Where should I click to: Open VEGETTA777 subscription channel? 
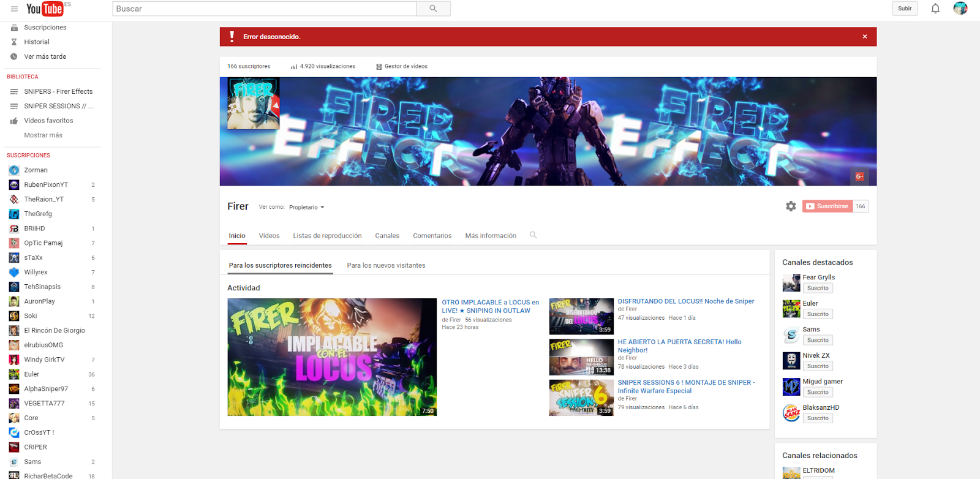(x=44, y=404)
